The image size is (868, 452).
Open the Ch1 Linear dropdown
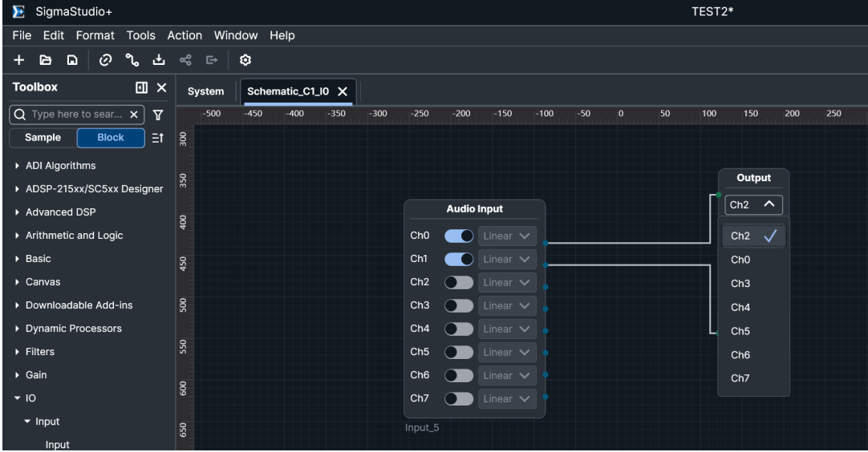coord(507,260)
